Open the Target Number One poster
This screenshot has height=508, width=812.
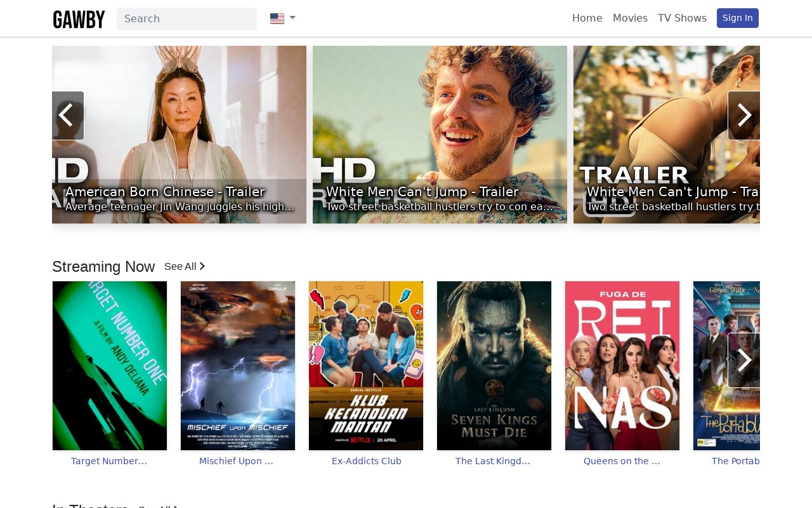click(x=110, y=366)
